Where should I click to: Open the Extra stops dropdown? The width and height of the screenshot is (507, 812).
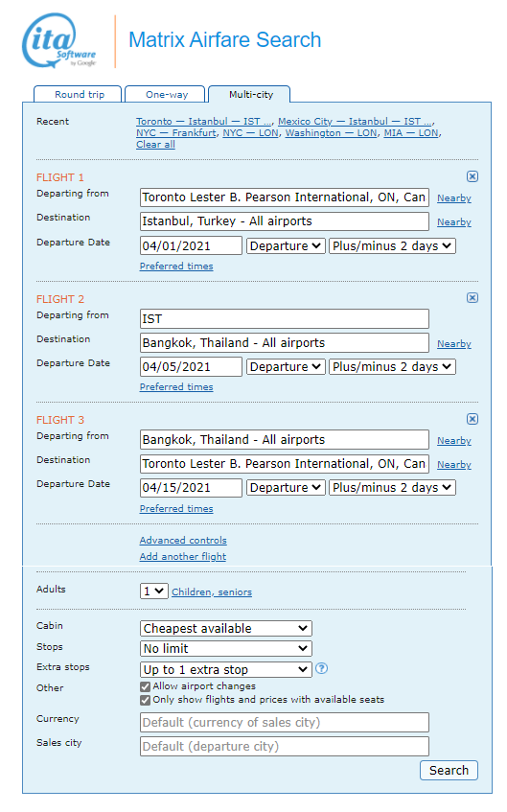coord(226,669)
